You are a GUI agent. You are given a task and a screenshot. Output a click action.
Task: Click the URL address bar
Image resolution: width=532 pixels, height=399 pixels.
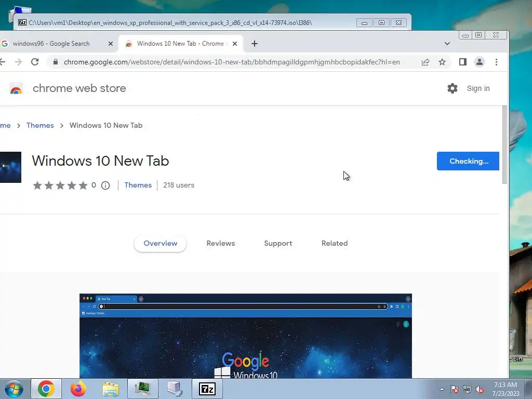pyautogui.click(x=232, y=62)
